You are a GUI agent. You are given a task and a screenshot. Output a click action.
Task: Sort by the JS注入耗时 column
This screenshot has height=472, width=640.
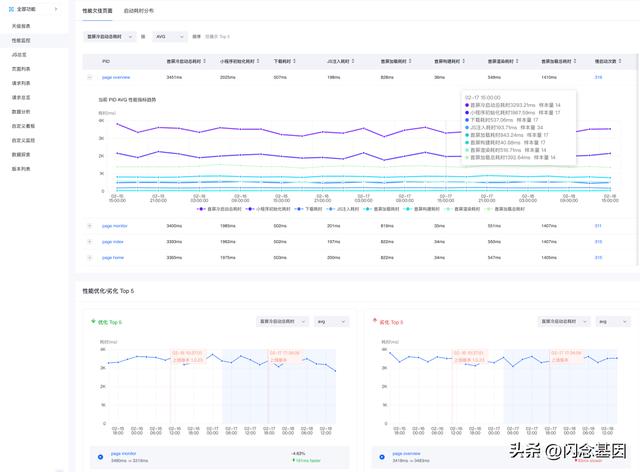pos(353,61)
